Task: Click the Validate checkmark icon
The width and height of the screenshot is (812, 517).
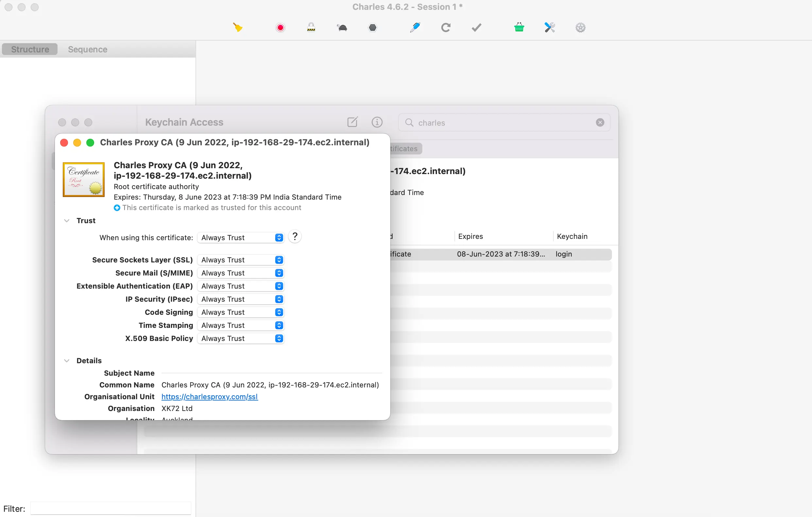Action: click(x=476, y=27)
